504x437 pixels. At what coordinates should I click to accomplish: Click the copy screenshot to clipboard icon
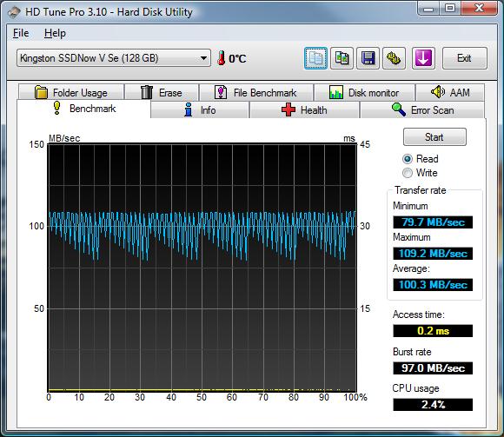point(342,58)
